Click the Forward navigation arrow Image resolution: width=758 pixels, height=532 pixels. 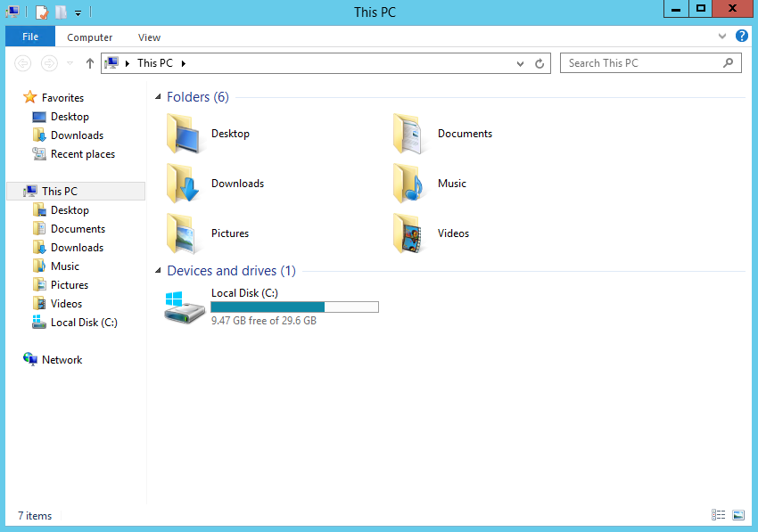pos(49,63)
